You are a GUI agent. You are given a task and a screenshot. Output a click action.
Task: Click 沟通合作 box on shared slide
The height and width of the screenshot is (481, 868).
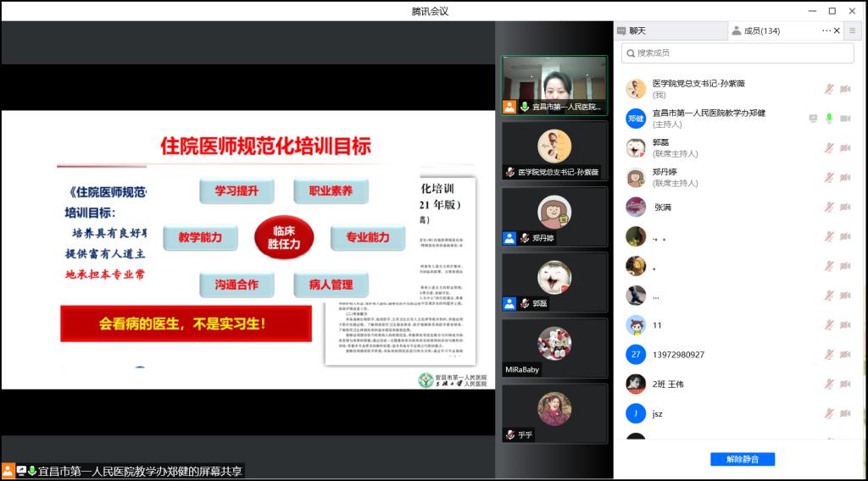pyautogui.click(x=236, y=285)
